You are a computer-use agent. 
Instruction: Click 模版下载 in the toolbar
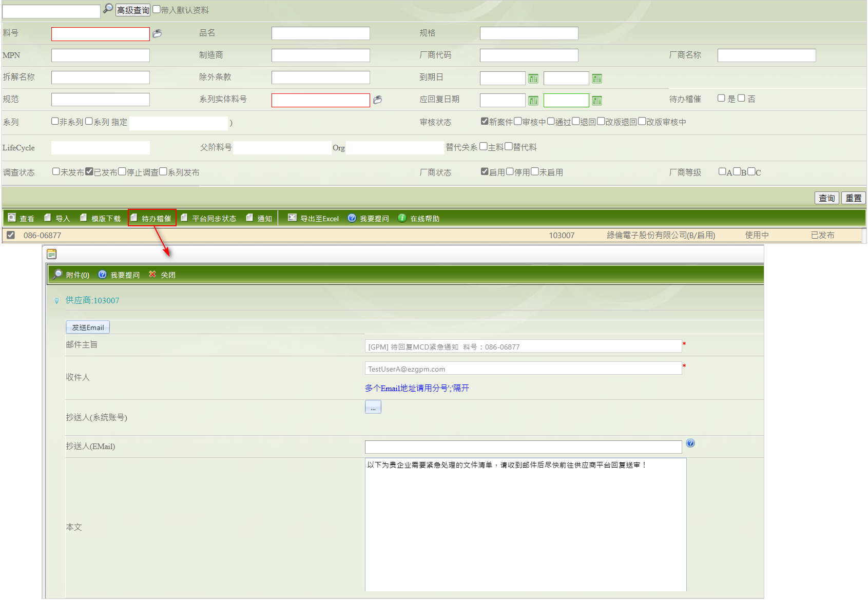[x=101, y=218]
